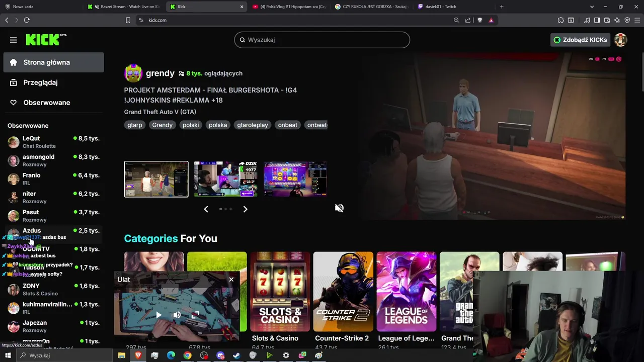
Task: Expand the Ulat mini player to fullscreen
Action: click(x=196, y=315)
